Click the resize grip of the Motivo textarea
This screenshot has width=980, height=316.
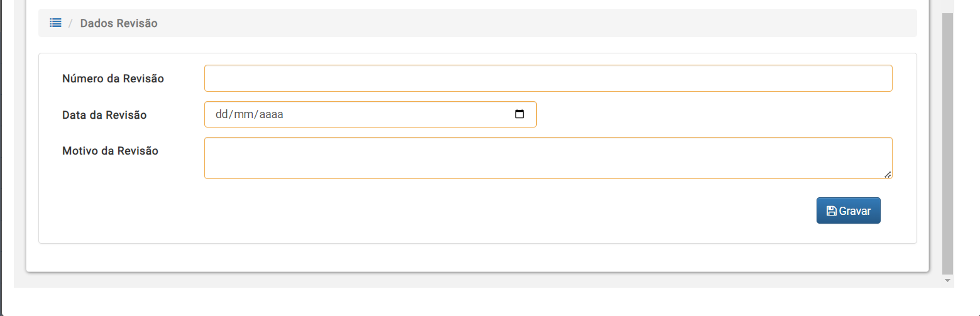pos(887,174)
